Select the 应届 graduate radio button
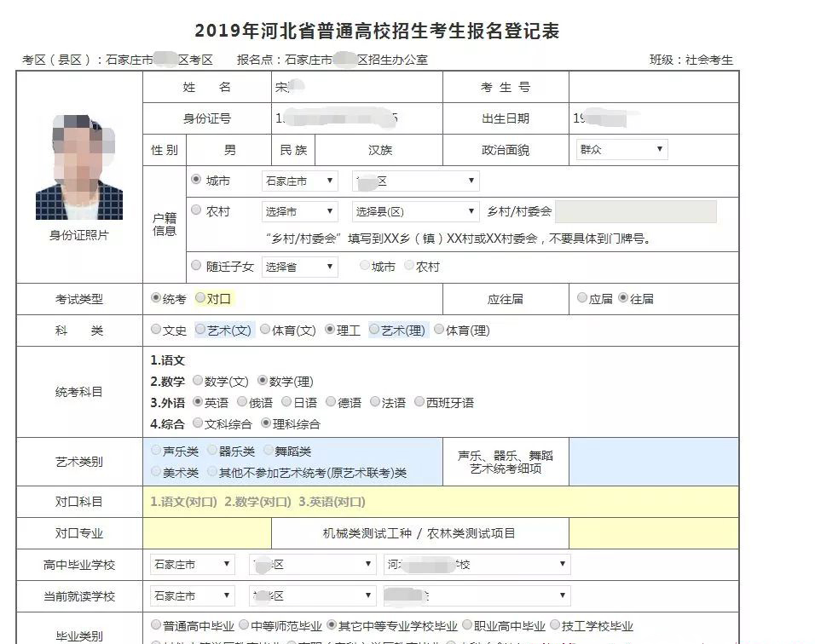This screenshot has height=644, width=815. click(582, 298)
